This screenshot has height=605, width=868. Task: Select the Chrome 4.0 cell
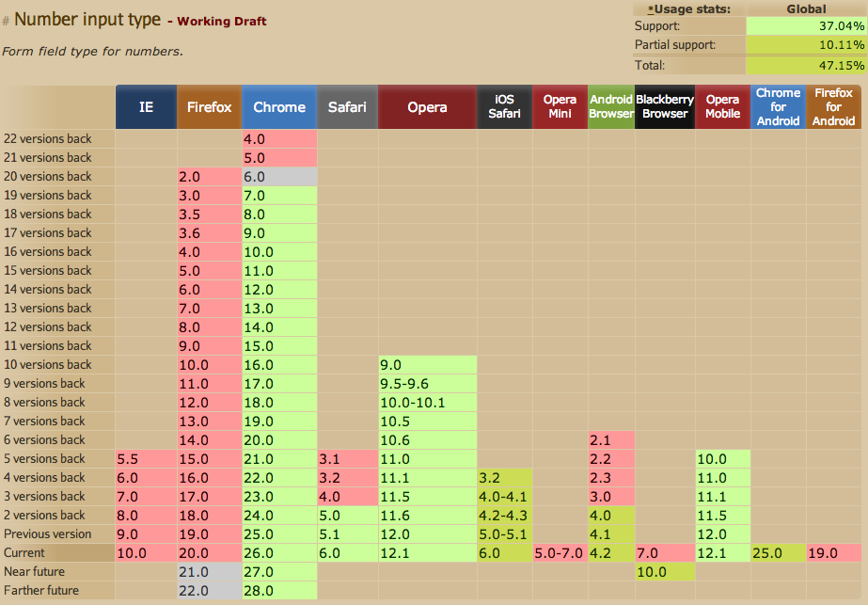coord(279,139)
